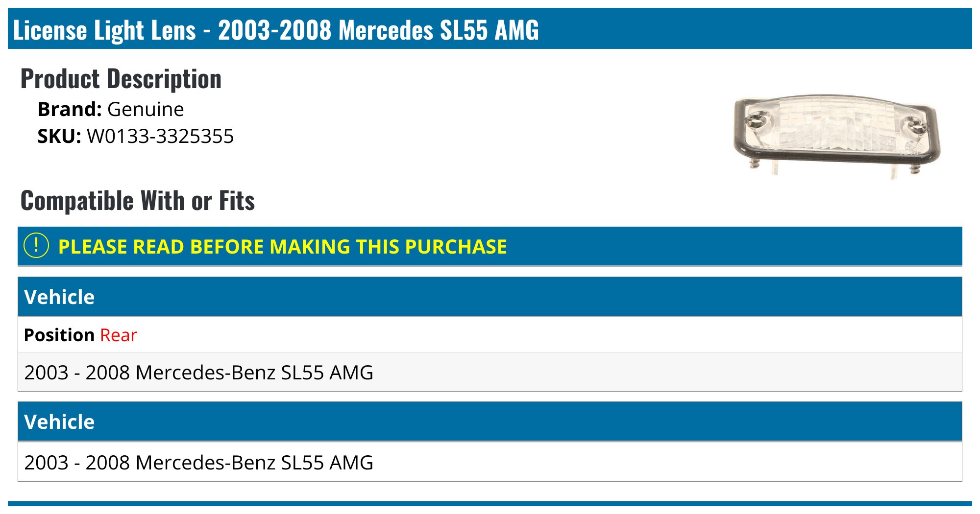This screenshot has height=514, width=980.
Task: Click the Brand 'Genuine' text
Action: 146,109
